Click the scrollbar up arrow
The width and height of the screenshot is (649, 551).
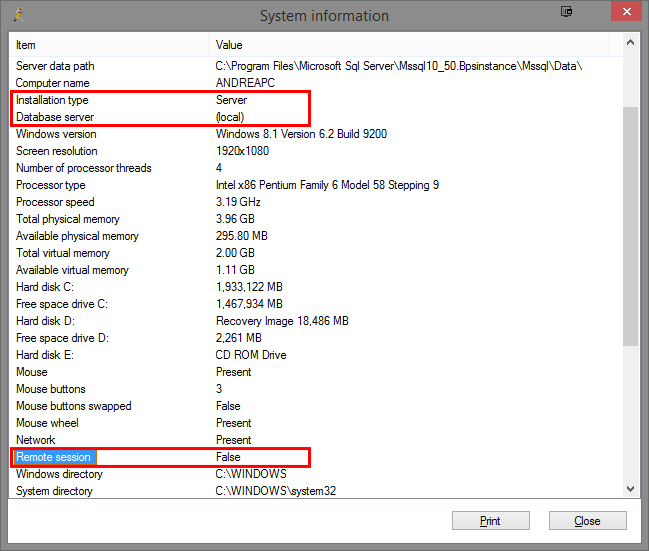630,44
